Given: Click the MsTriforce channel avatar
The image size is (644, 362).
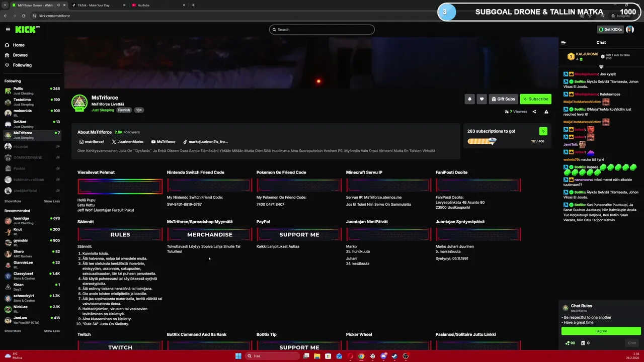Looking at the screenshot, I should pyautogui.click(x=79, y=103).
